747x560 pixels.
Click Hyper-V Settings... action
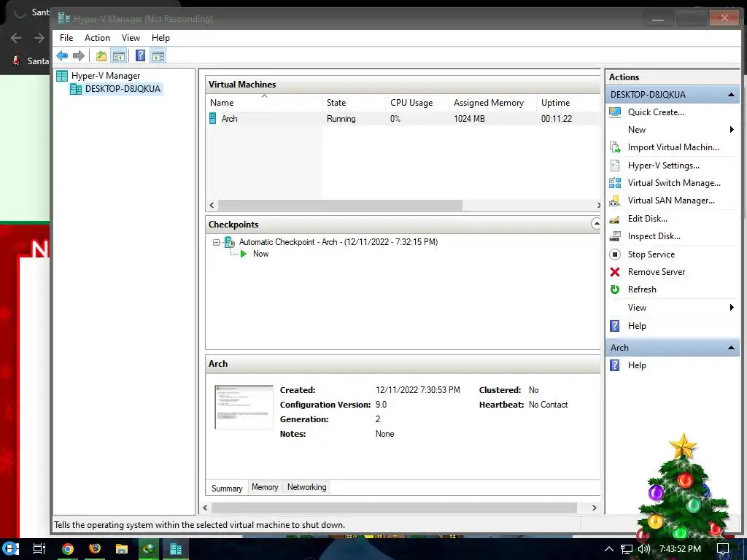tap(664, 166)
